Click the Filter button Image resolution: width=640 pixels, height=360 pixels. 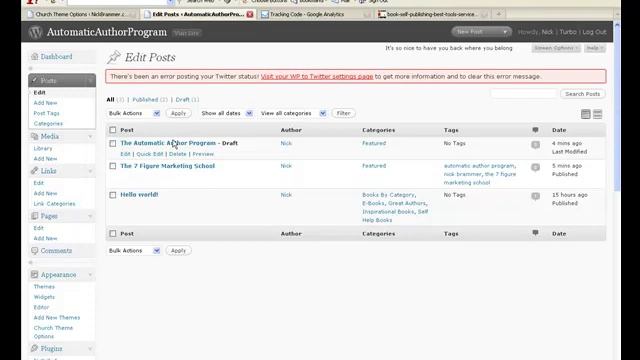pyautogui.click(x=343, y=113)
